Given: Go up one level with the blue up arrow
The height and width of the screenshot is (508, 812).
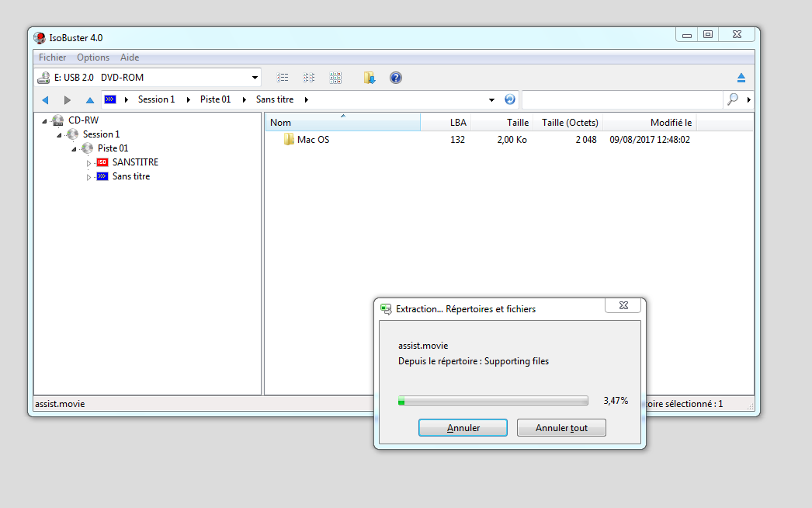Looking at the screenshot, I should (x=90, y=100).
